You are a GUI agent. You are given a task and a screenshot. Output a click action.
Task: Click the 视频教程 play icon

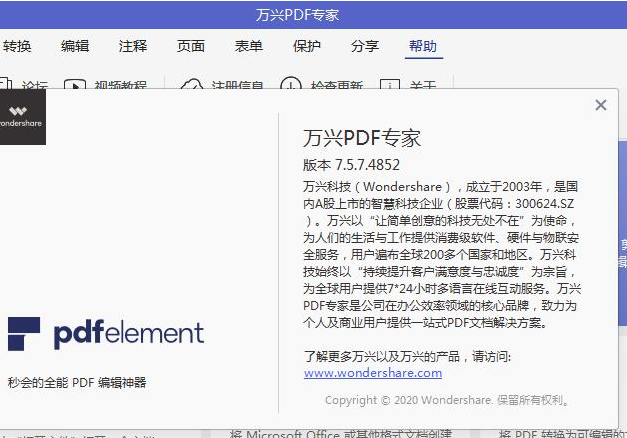point(75,84)
